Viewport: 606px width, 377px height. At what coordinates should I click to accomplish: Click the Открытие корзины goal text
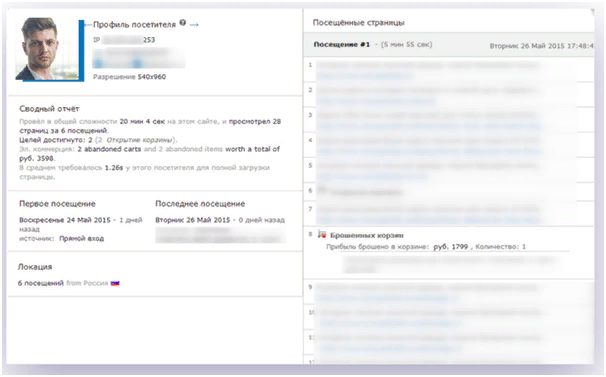point(139,140)
